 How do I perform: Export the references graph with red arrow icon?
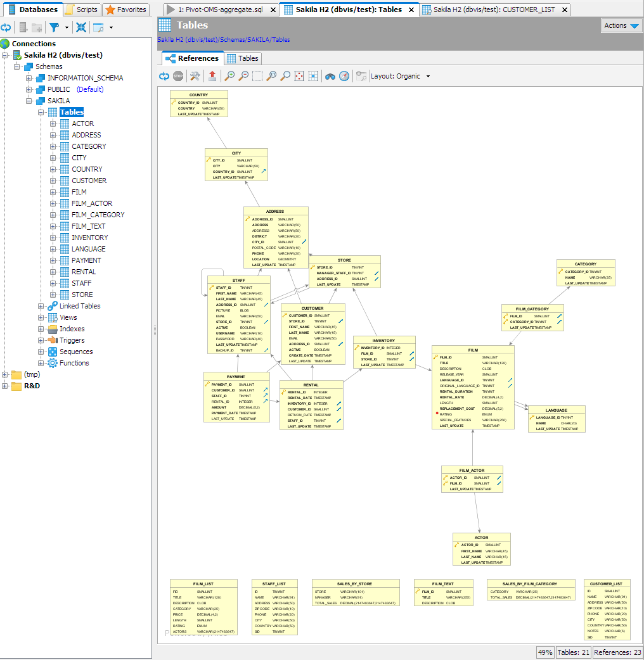pos(213,76)
